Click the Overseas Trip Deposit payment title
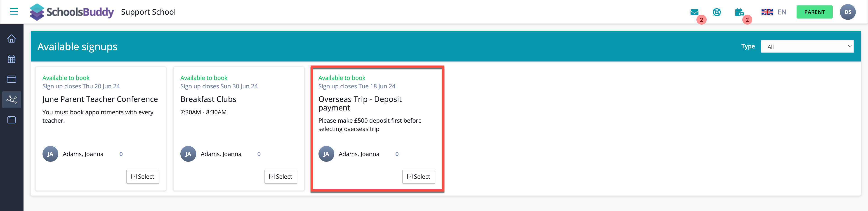The image size is (868, 211). tap(360, 104)
